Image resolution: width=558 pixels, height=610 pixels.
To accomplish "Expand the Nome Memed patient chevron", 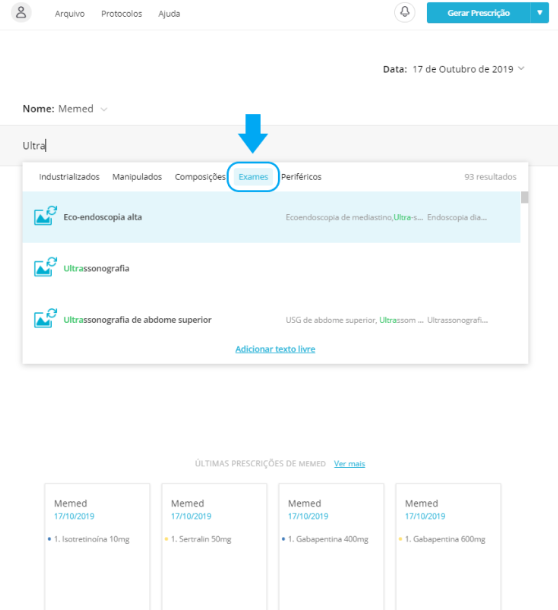I will coord(104,109).
